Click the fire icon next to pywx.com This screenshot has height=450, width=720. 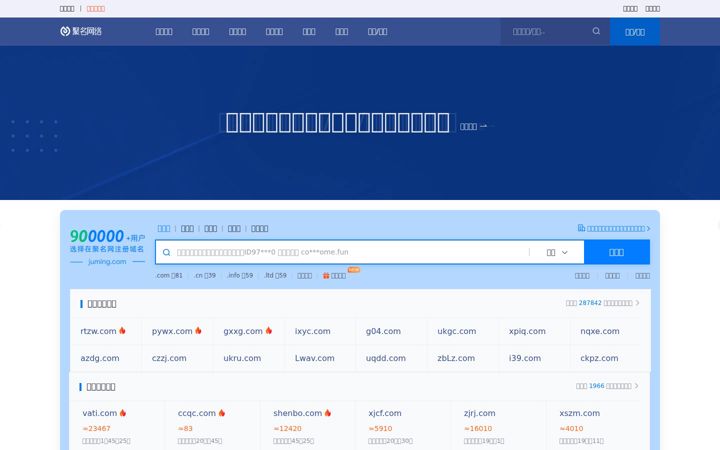pos(198,331)
